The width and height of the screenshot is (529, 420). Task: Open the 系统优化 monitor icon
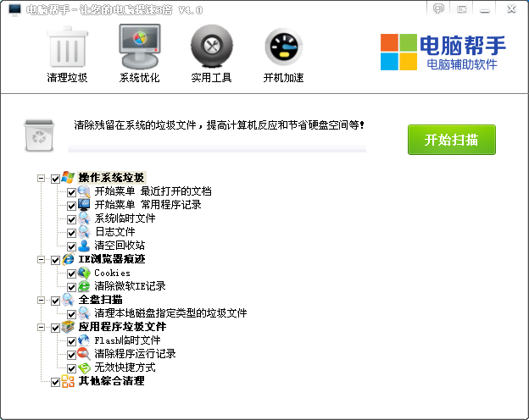point(139,47)
